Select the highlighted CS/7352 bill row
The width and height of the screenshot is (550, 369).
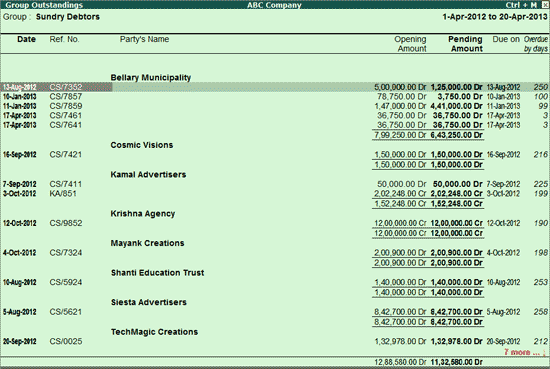tap(275, 87)
